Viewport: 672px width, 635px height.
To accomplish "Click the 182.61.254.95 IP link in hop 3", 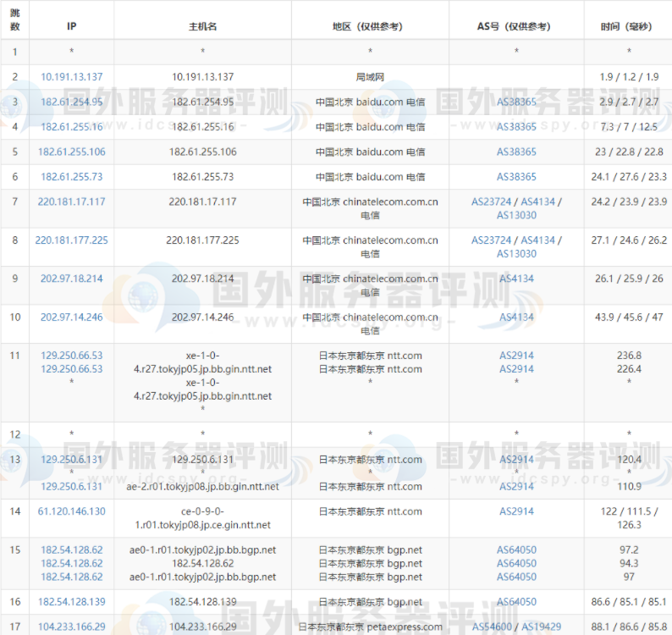I will (x=72, y=102).
